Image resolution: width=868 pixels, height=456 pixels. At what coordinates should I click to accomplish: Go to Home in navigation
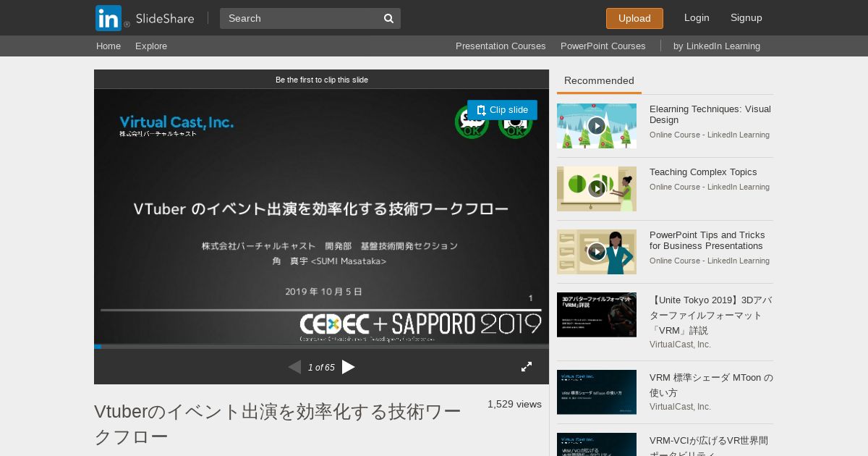(109, 46)
